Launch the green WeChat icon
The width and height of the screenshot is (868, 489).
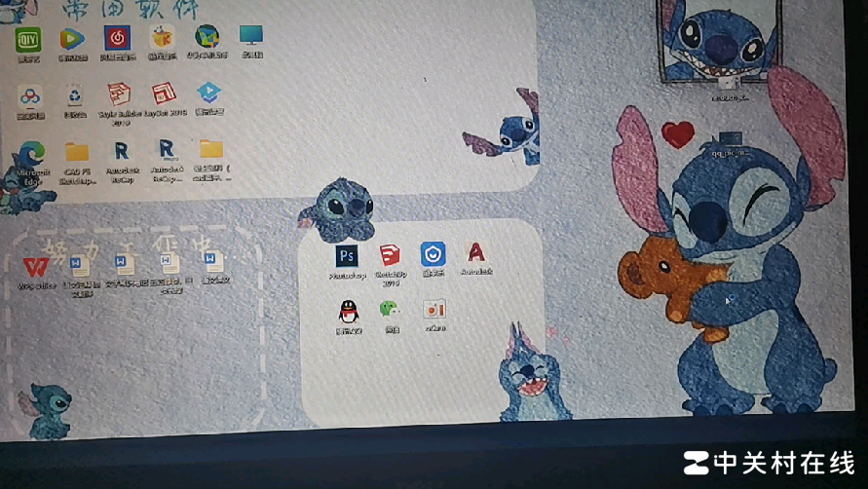[390, 310]
